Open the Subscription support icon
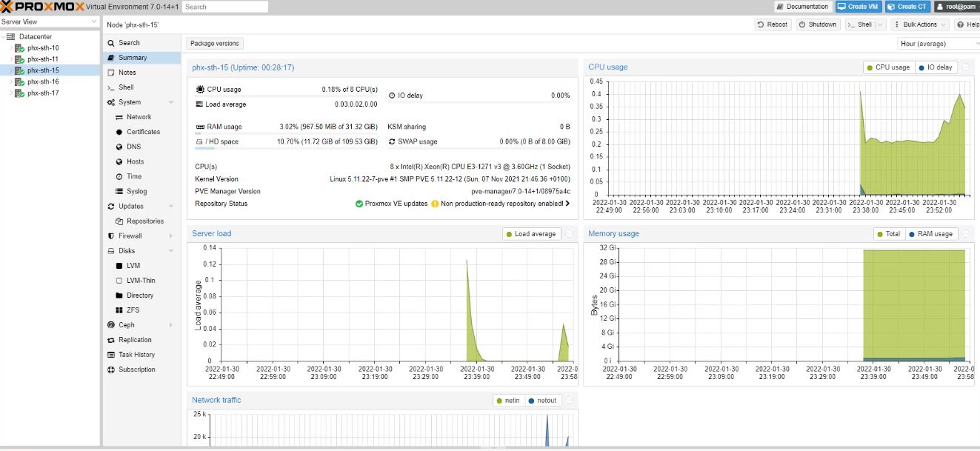 (110, 370)
